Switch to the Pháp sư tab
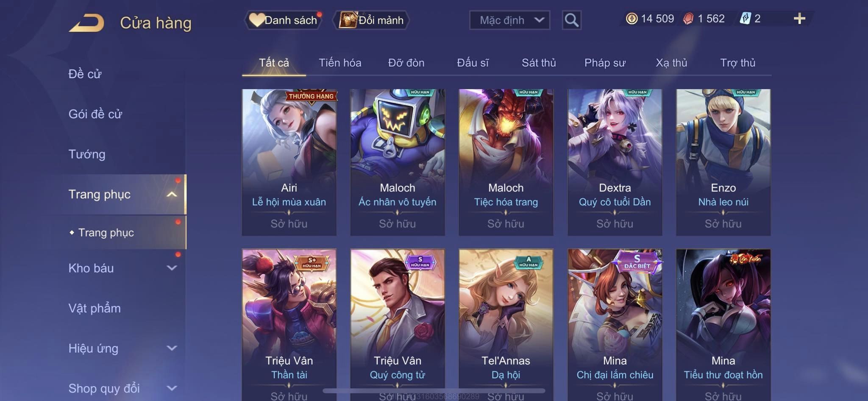 pyautogui.click(x=605, y=63)
